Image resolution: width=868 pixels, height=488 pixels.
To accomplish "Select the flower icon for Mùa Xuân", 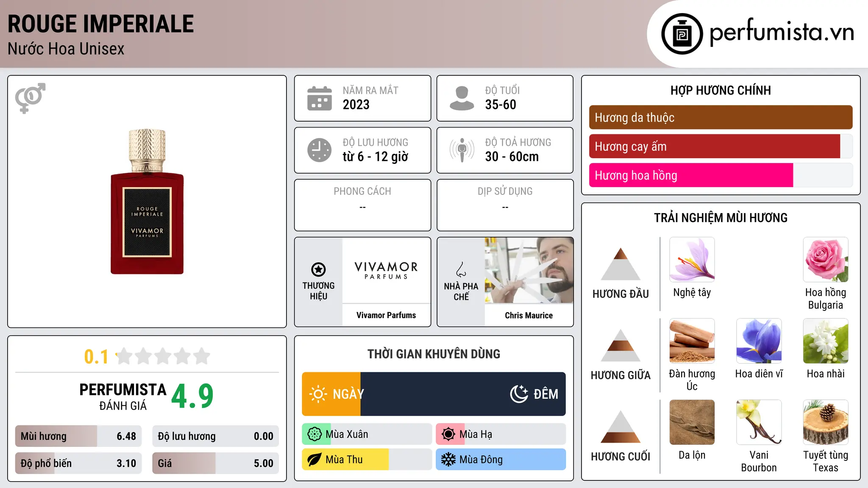I will 314,434.
